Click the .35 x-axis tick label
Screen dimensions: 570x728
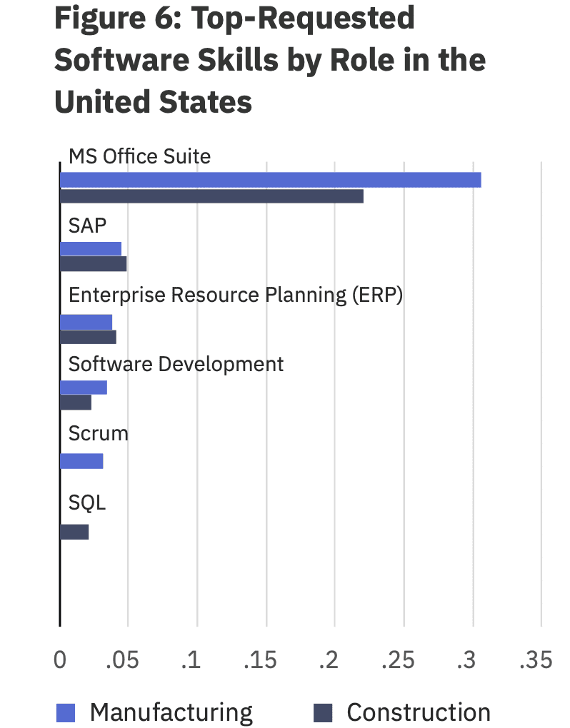click(x=536, y=660)
